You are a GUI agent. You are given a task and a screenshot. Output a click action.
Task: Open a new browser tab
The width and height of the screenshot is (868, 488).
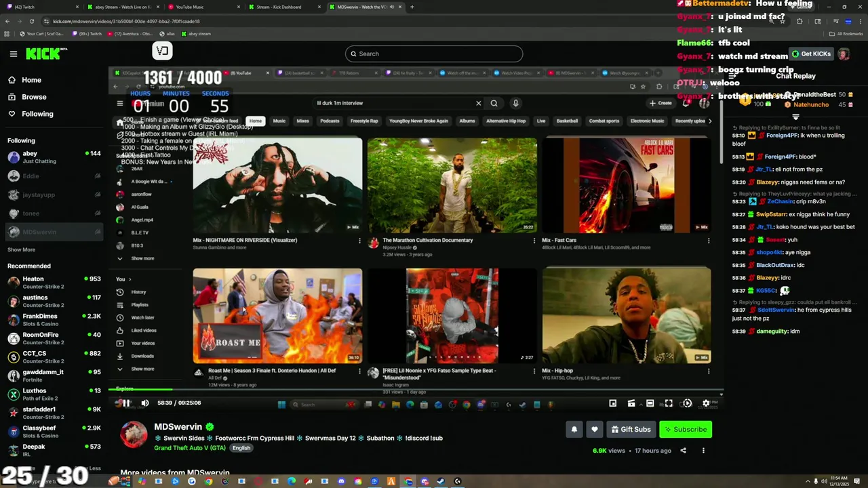(412, 7)
